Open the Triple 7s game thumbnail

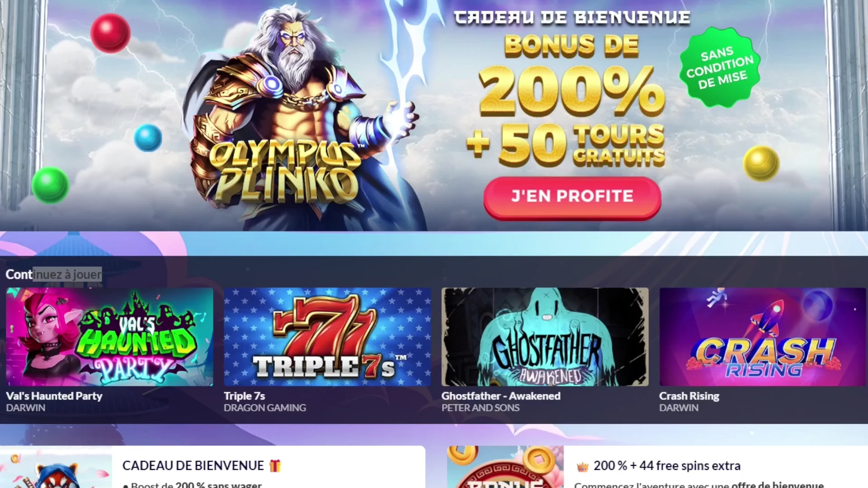tap(327, 337)
